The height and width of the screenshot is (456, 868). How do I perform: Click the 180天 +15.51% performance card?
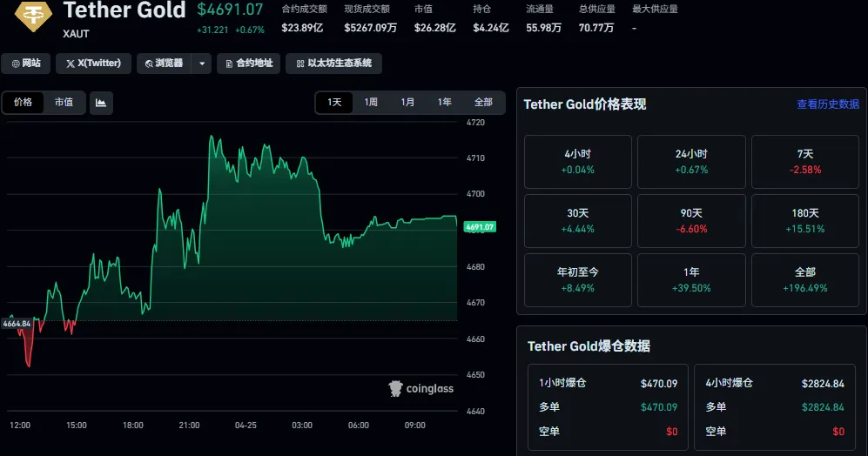pyautogui.click(x=805, y=221)
